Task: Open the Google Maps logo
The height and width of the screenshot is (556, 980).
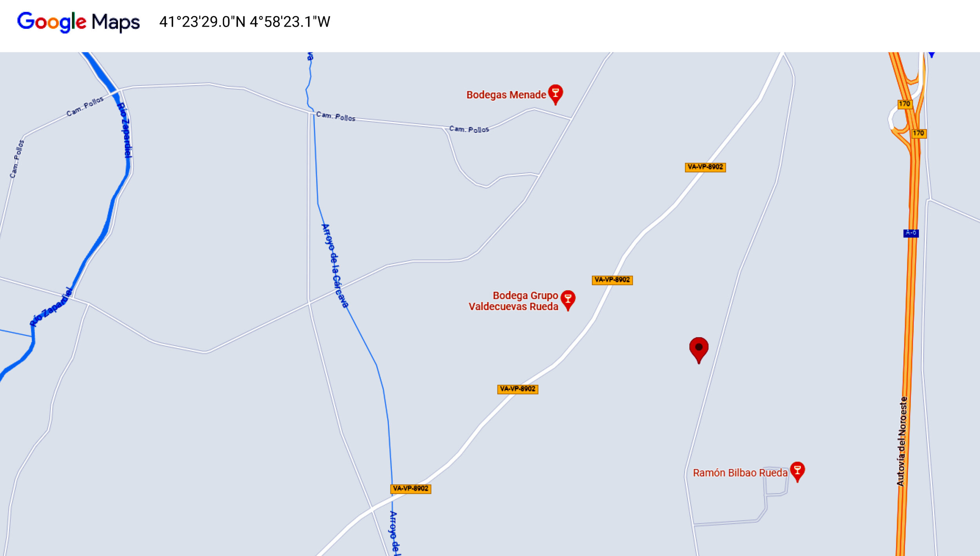Action: point(78,22)
